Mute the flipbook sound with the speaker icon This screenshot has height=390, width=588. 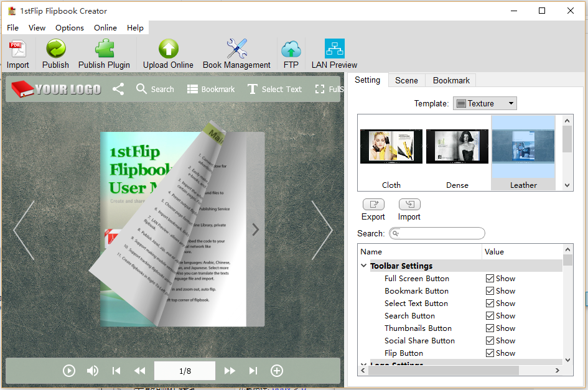tap(93, 371)
